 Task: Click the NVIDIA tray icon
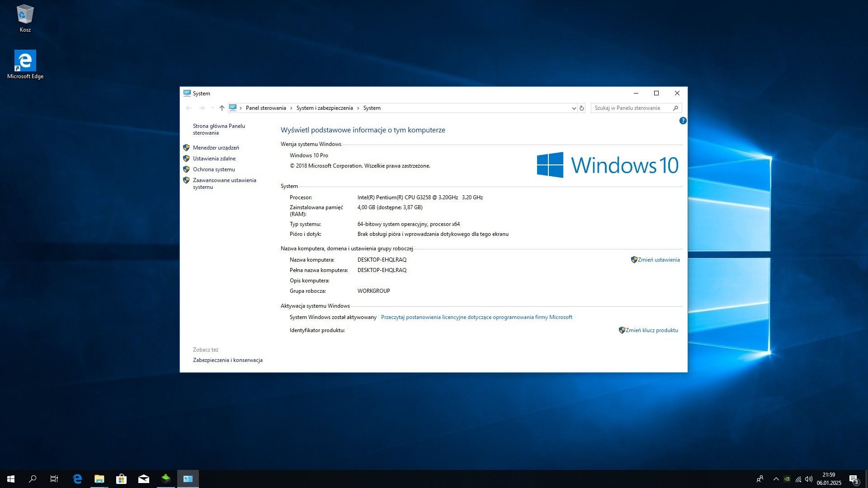point(787,479)
